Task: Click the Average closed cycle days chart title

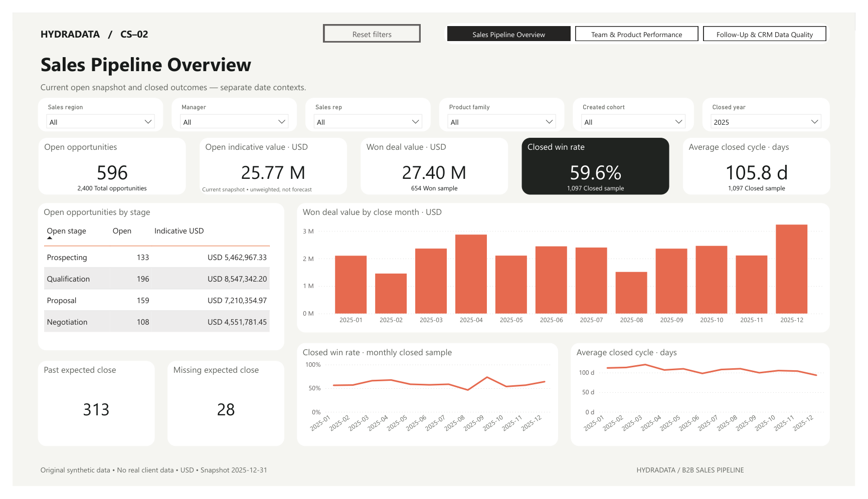Action: [626, 352]
